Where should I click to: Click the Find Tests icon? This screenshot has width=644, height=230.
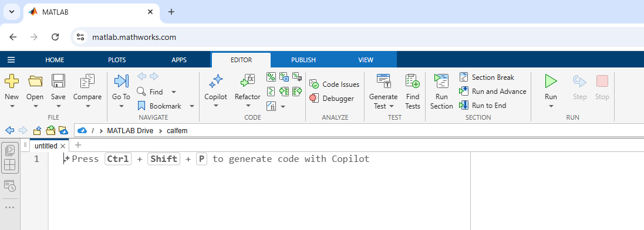(412, 81)
